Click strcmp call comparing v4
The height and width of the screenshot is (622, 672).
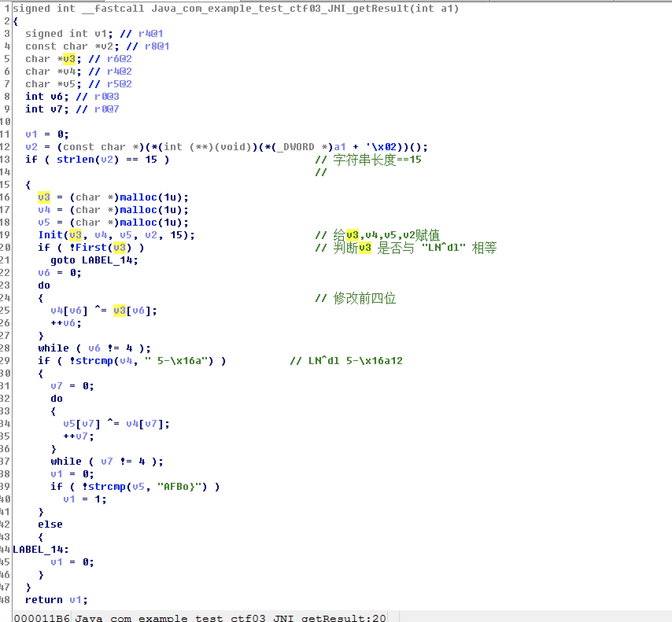pos(94,361)
